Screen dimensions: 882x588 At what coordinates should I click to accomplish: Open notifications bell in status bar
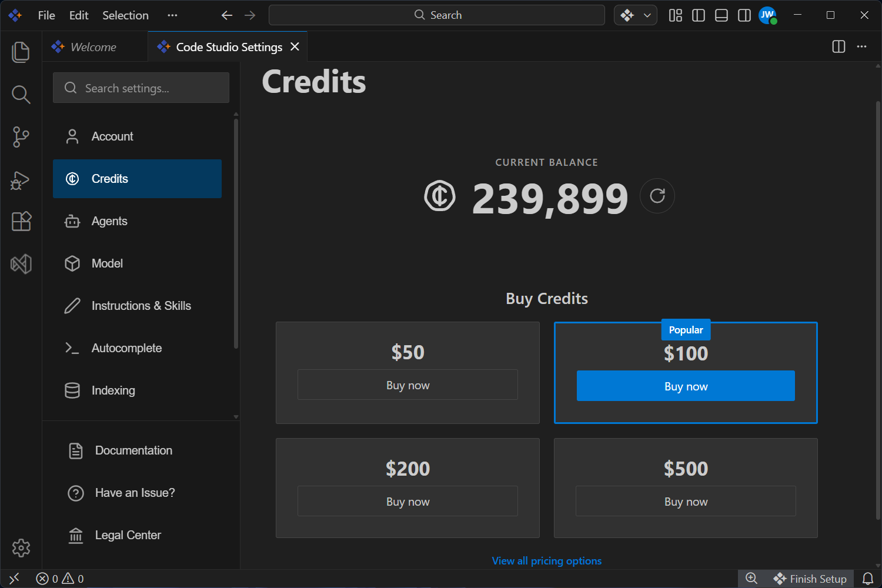coord(868,579)
